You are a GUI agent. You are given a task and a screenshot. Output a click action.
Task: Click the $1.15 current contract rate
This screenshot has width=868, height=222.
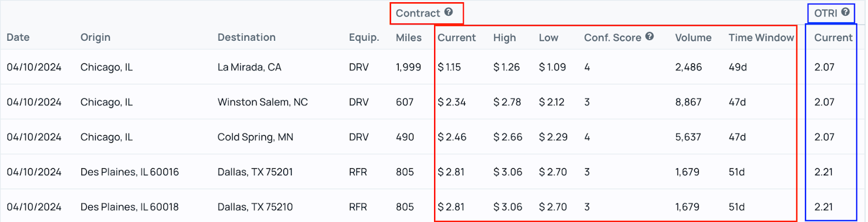(449, 67)
